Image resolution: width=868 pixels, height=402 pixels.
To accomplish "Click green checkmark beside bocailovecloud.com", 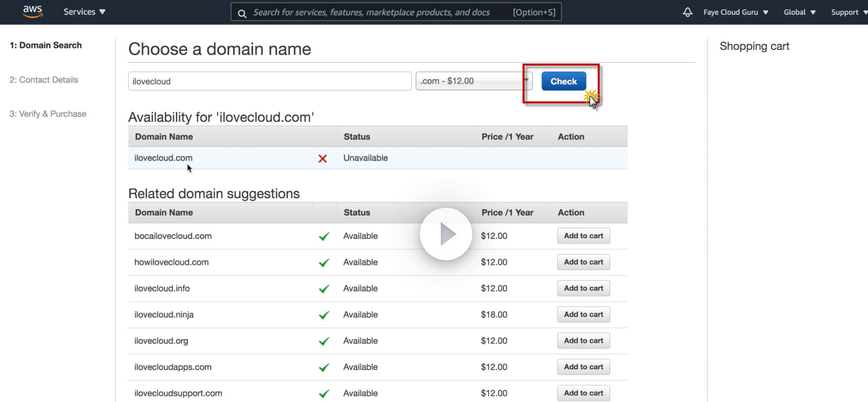I will tap(324, 236).
